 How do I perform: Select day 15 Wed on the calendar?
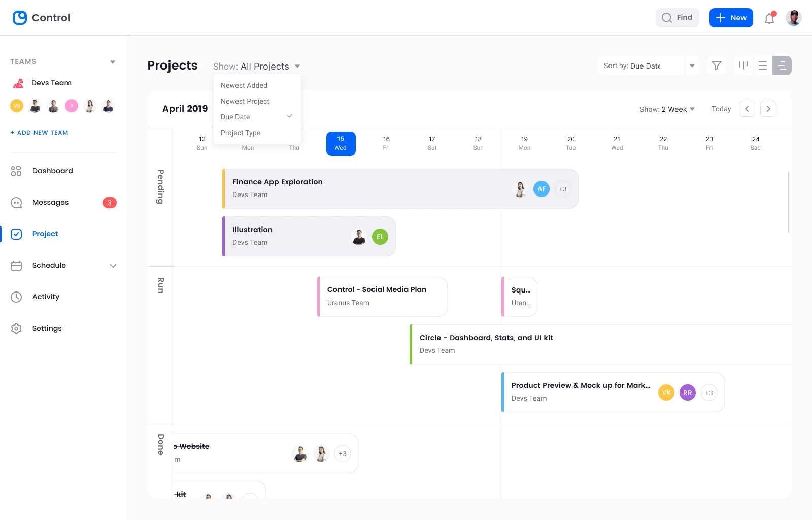click(x=341, y=143)
